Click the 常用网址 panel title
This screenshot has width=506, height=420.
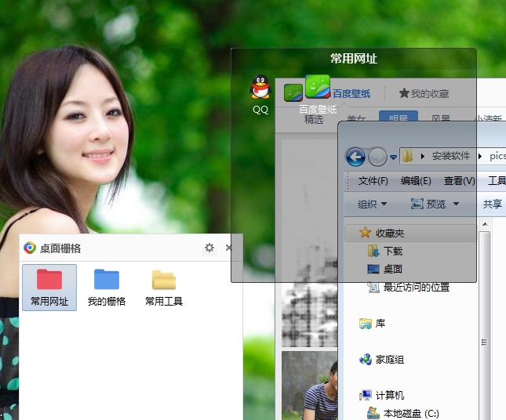354,59
